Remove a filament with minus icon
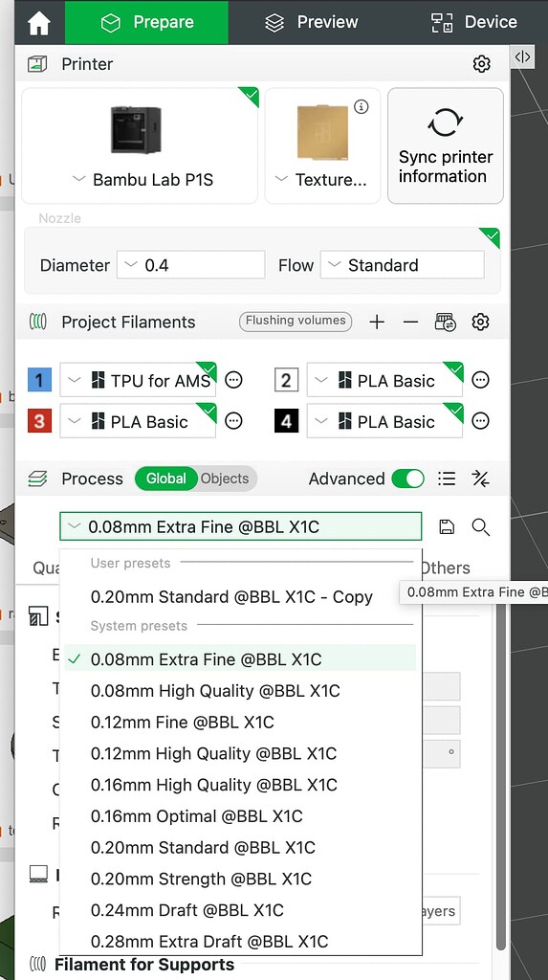Image resolution: width=548 pixels, height=980 pixels. pos(410,322)
